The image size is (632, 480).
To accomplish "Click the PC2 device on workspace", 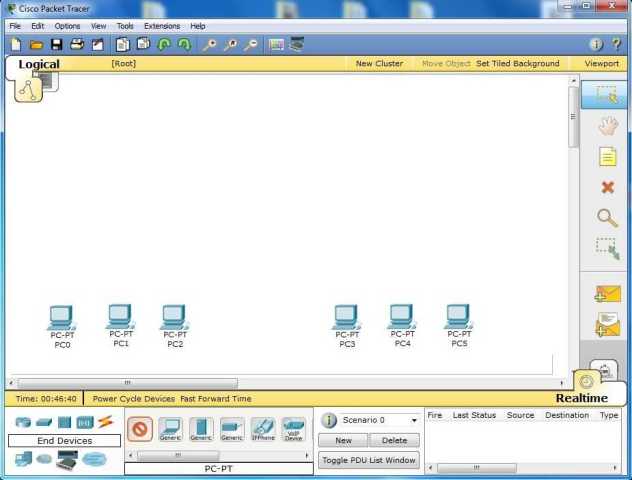I will point(175,320).
